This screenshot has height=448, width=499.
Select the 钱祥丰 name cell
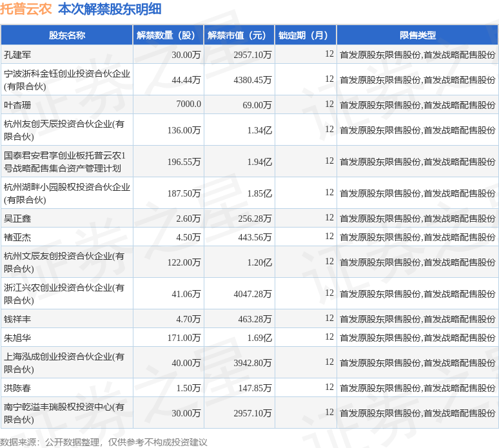point(17,318)
